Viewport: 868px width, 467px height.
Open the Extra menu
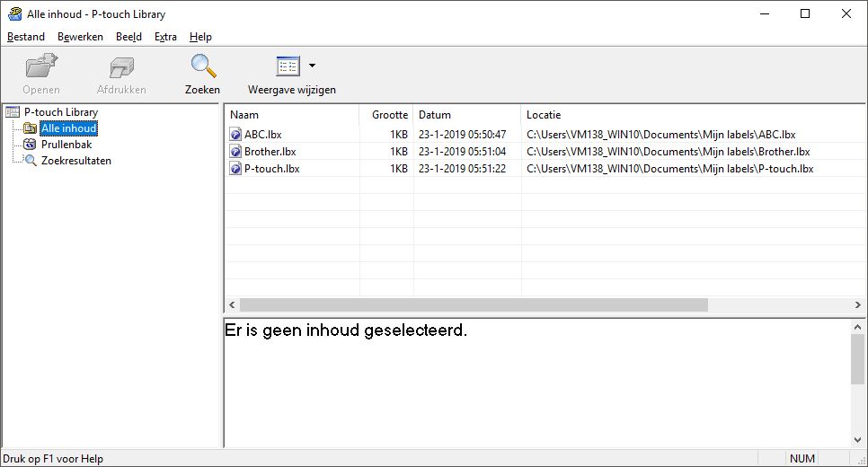165,37
